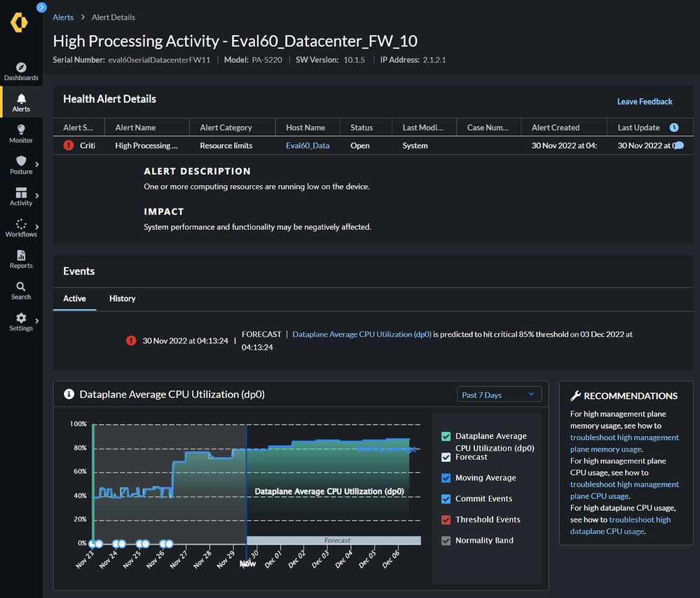The height and width of the screenshot is (598, 700).
Task: Expand the sidebar with top arrow
Action: click(41, 8)
